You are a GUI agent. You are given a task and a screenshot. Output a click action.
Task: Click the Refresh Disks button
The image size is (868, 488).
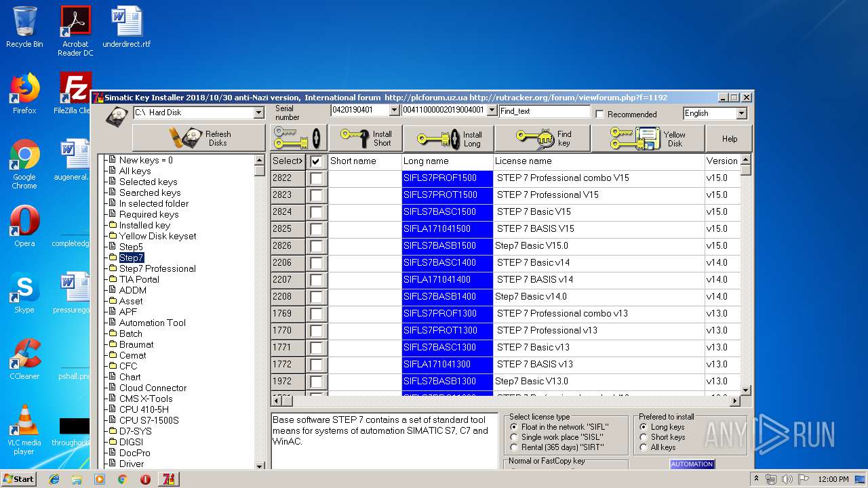199,138
